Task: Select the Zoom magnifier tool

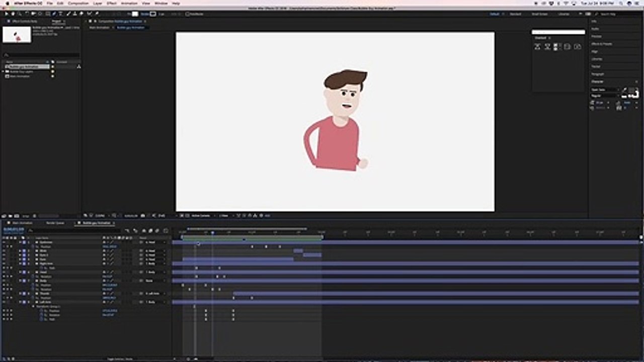Action: 19,14
